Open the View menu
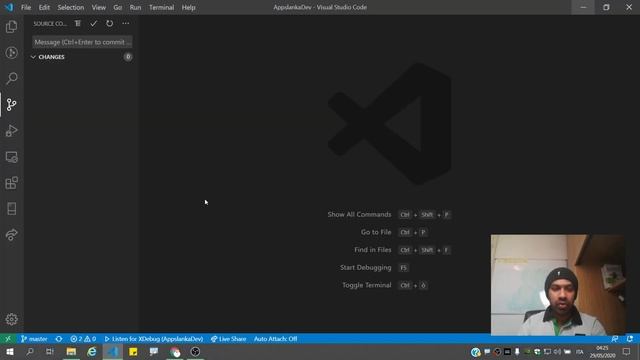Image resolution: width=640 pixels, height=360 pixels. tap(98, 7)
